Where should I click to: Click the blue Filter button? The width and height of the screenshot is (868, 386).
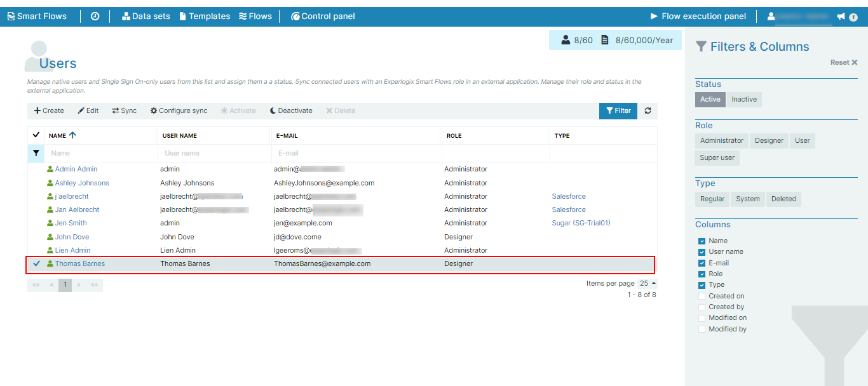tap(618, 110)
